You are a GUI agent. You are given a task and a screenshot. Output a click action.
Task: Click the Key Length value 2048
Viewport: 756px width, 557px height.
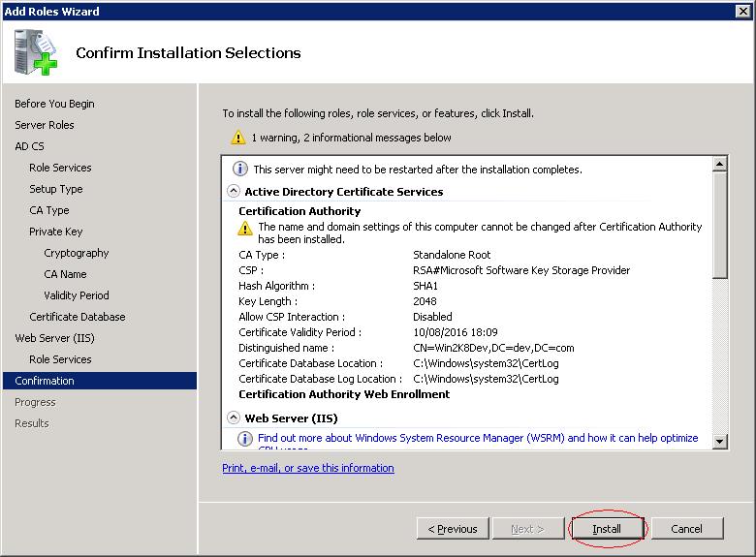(x=425, y=301)
